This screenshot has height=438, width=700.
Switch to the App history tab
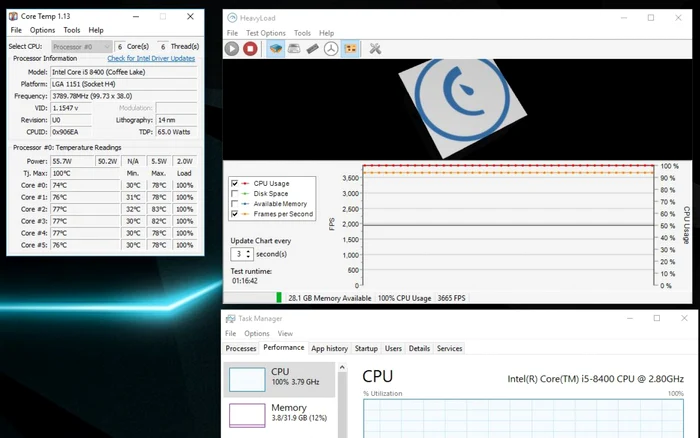pos(329,348)
